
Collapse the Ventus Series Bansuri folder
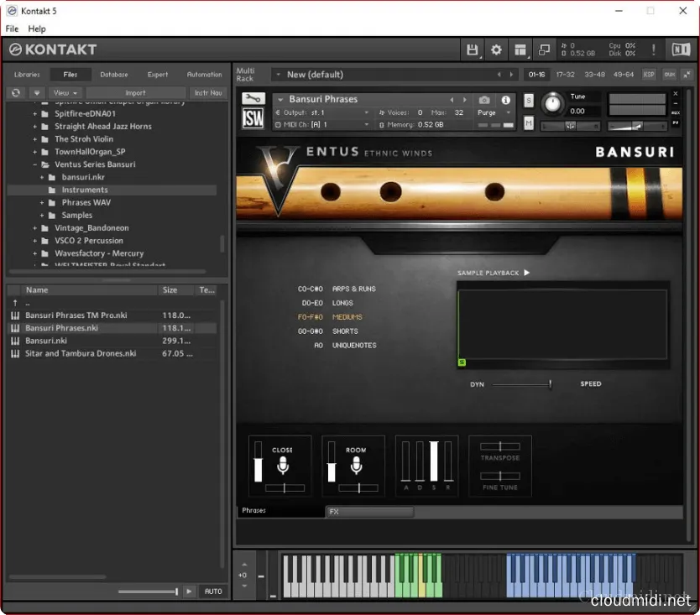tap(35, 164)
